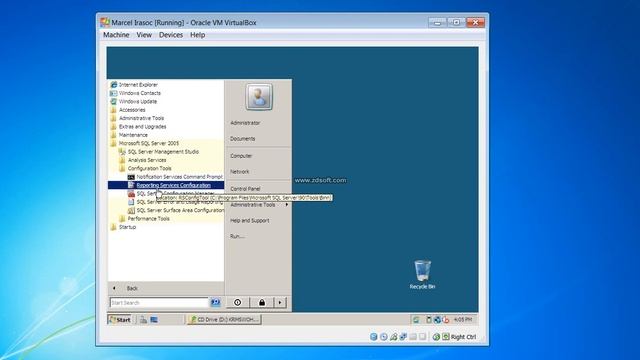The height and width of the screenshot is (360, 640).
Task: Launch Reporting Services Configuration tool
Action: pos(173,185)
